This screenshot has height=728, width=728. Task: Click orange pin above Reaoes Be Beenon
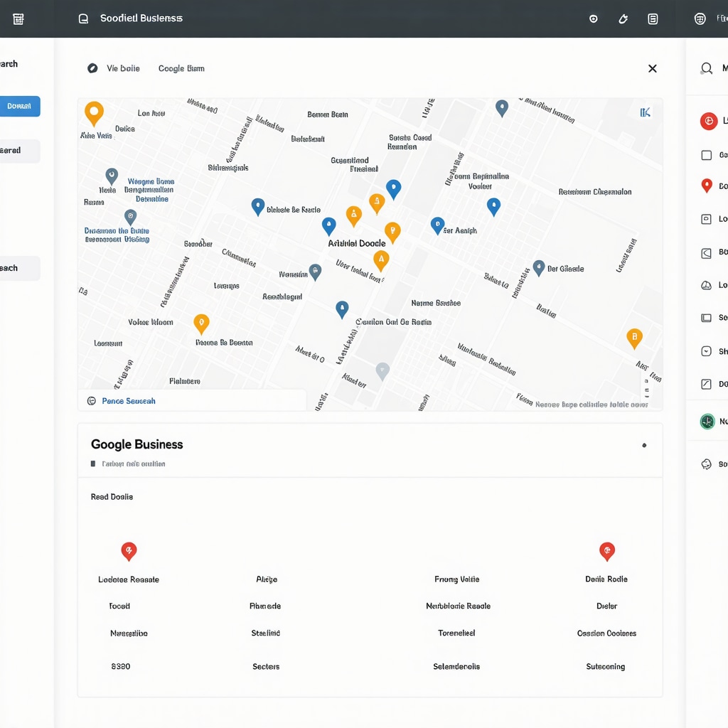[x=201, y=323]
